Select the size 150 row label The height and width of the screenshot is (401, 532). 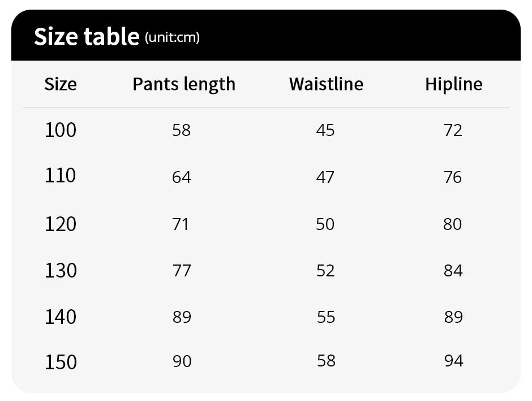61,361
